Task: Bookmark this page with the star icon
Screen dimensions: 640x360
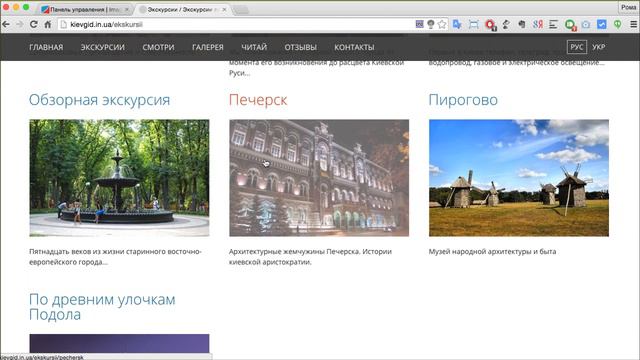Action: (x=442, y=24)
